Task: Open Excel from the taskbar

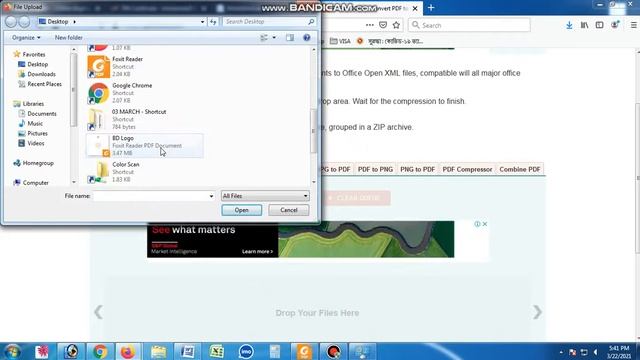Action: point(216,351)
